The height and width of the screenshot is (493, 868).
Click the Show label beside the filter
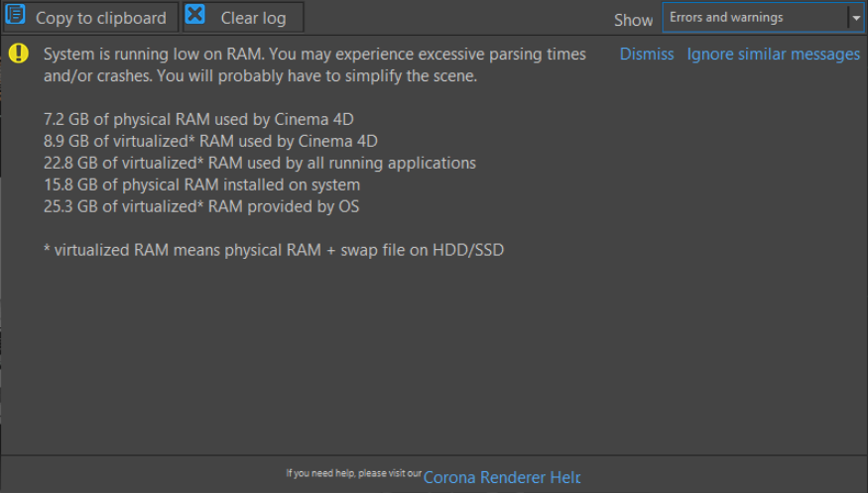(633, 20)
